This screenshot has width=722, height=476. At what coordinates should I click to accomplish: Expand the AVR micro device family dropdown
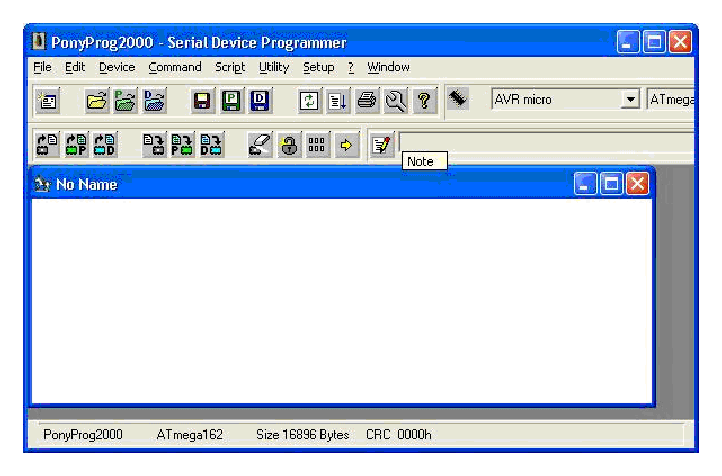630,99
